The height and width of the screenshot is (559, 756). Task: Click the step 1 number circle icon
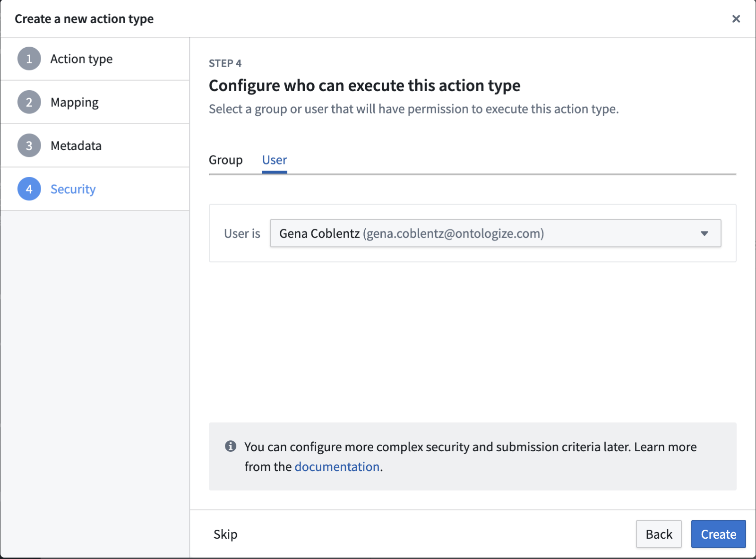(29, 59)
